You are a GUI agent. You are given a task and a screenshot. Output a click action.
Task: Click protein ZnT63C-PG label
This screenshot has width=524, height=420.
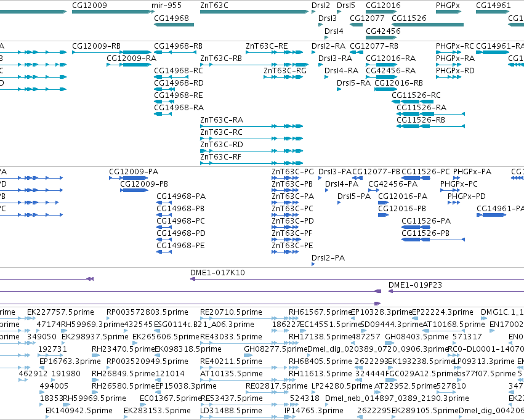pyautogui.click(x=292, y=172)
